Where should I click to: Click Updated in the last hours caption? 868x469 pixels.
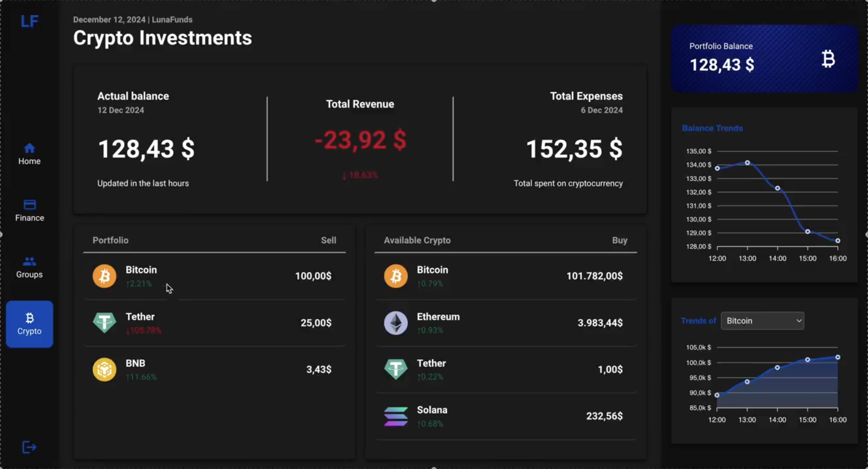coord(143,183)
